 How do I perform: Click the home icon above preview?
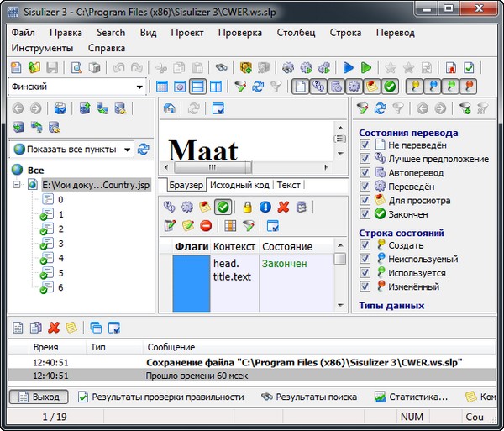tap(170, 108)
